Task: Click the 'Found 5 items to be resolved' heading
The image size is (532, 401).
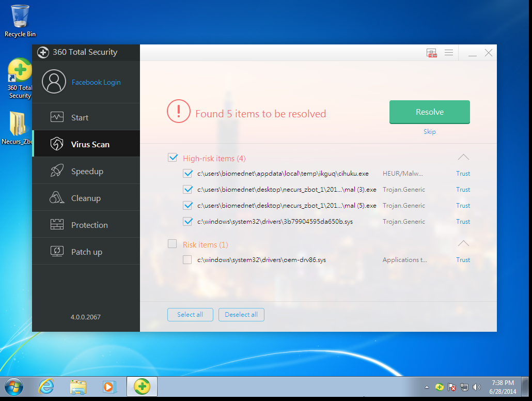Action: click(x=260, y=114)
